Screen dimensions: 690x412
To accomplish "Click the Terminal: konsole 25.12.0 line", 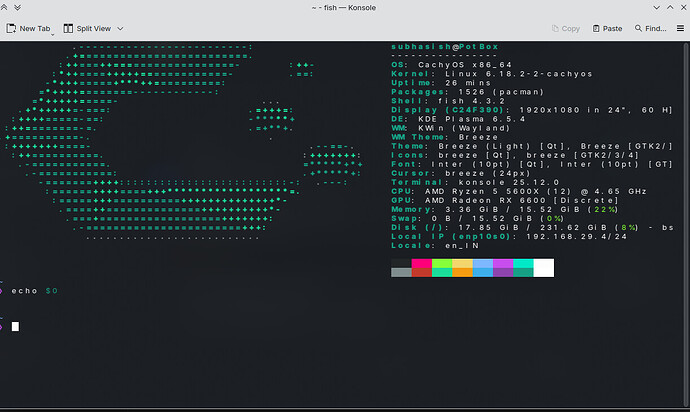I will click(475, 182).
